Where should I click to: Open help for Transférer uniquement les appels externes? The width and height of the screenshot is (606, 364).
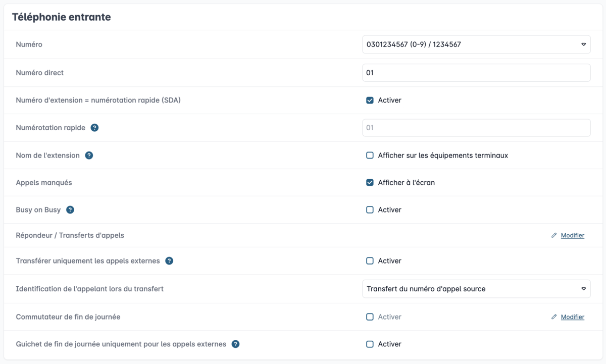169,261
